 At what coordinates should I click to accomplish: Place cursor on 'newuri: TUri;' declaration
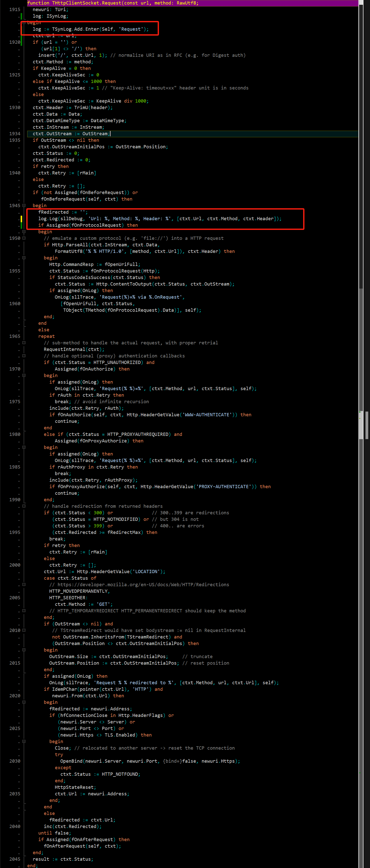[51, 10]
